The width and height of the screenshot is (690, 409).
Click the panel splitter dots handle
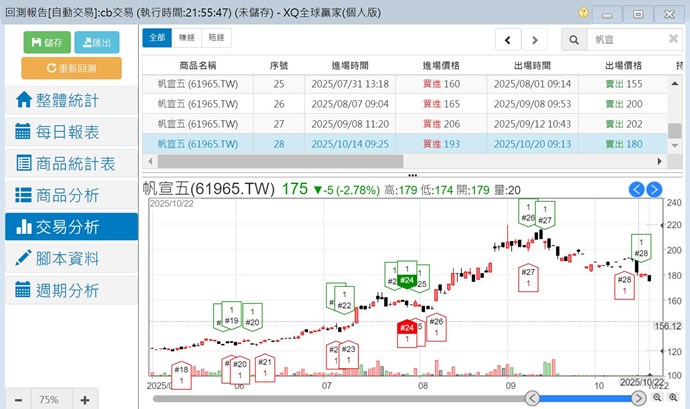pos(412,175)
